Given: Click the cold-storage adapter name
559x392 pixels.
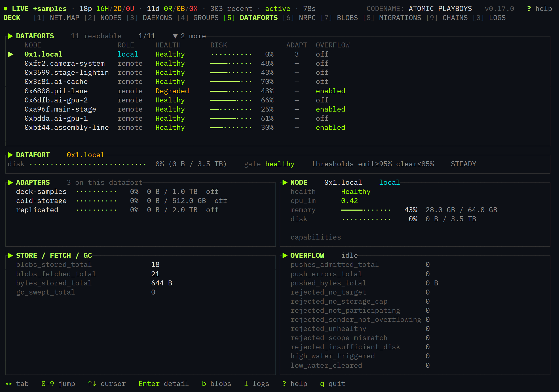Looking at the screenshot, I should [x=41, y=201].
